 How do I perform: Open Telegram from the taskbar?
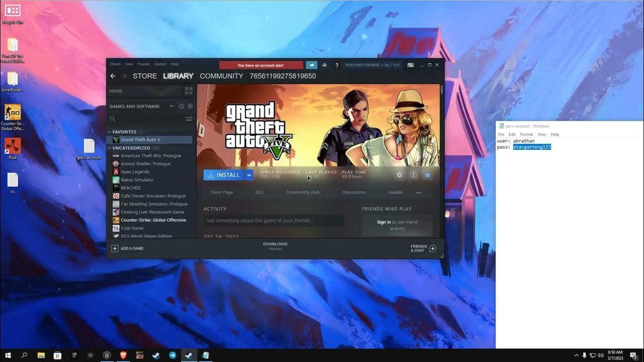173,355
